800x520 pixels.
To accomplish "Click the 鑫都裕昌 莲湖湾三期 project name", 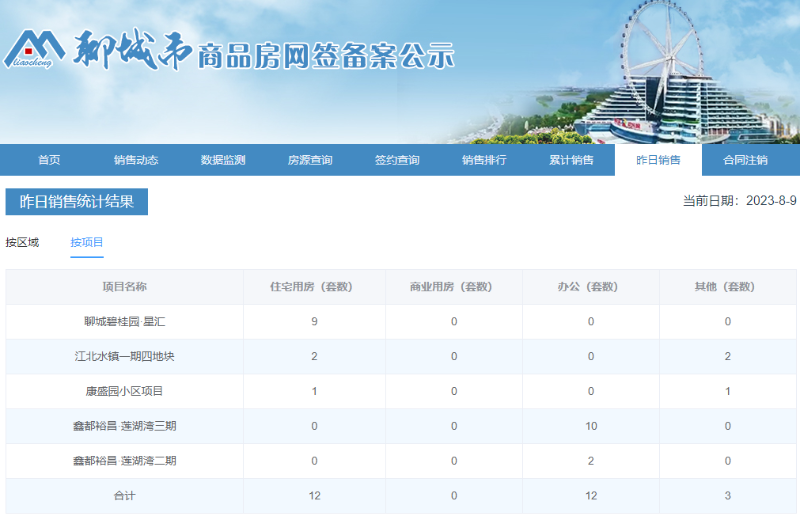I will [x=125, y=426].
